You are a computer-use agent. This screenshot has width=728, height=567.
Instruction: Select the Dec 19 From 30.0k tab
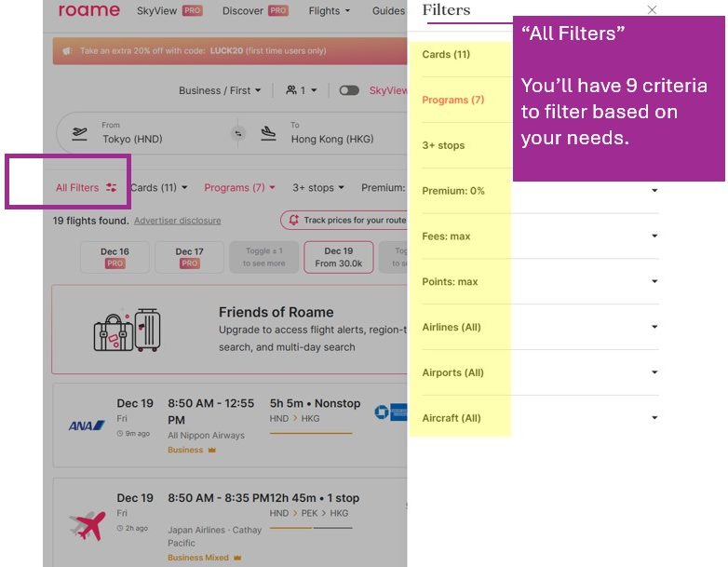coord(339,257)
